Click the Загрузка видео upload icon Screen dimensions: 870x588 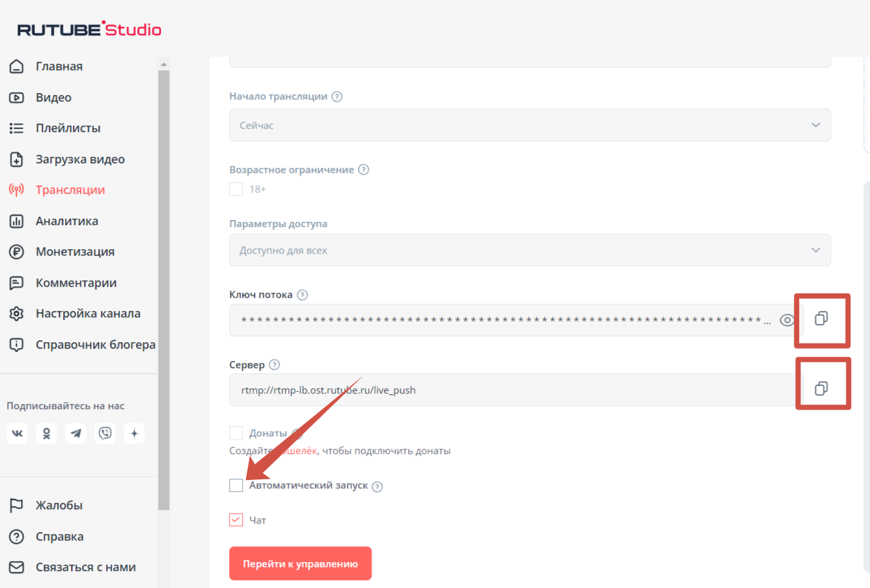click(17, 159)
